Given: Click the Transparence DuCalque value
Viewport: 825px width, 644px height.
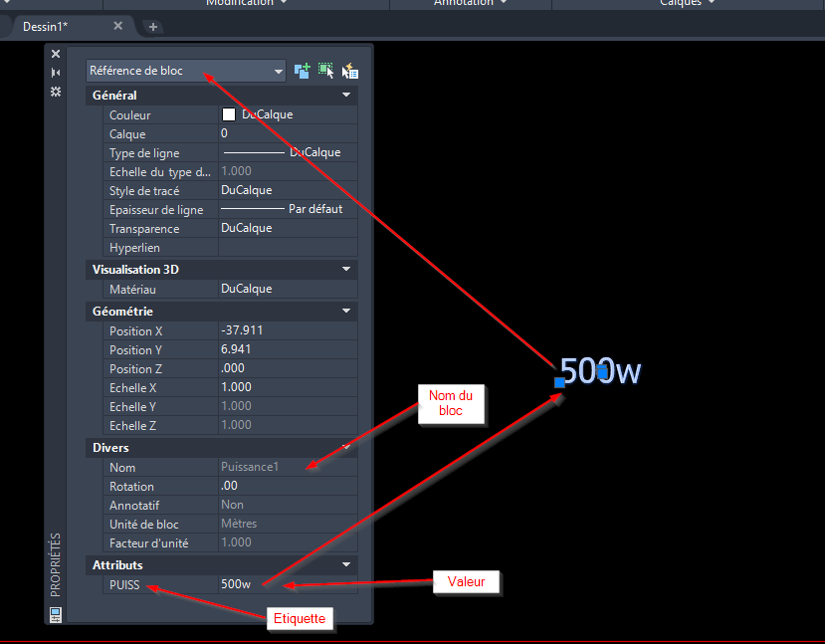Looking at the screenshot, I should pos(288,228).
